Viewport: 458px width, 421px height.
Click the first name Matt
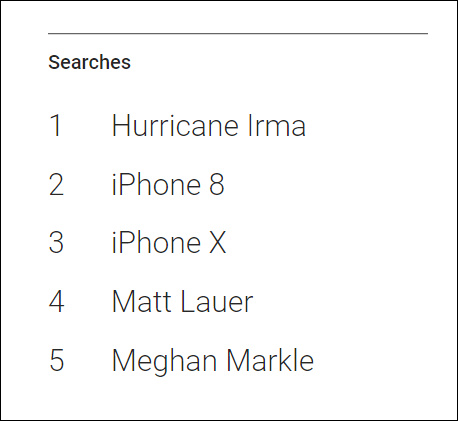click(142, 301)
